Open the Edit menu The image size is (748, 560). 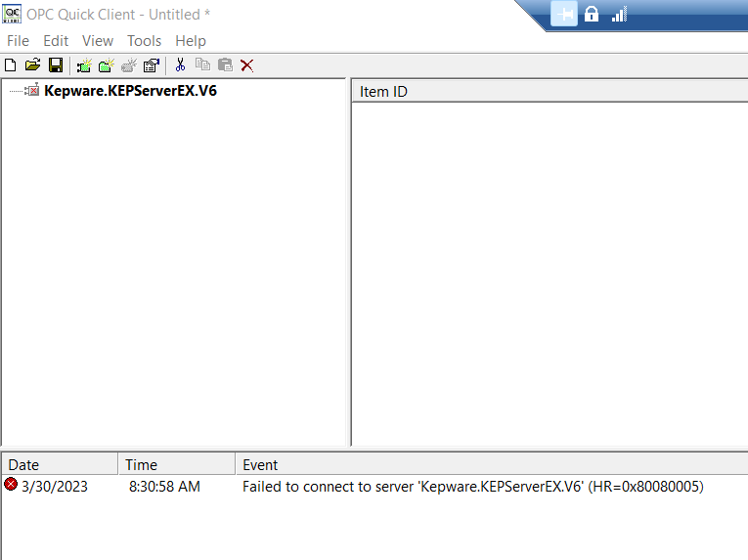(56, 41)
